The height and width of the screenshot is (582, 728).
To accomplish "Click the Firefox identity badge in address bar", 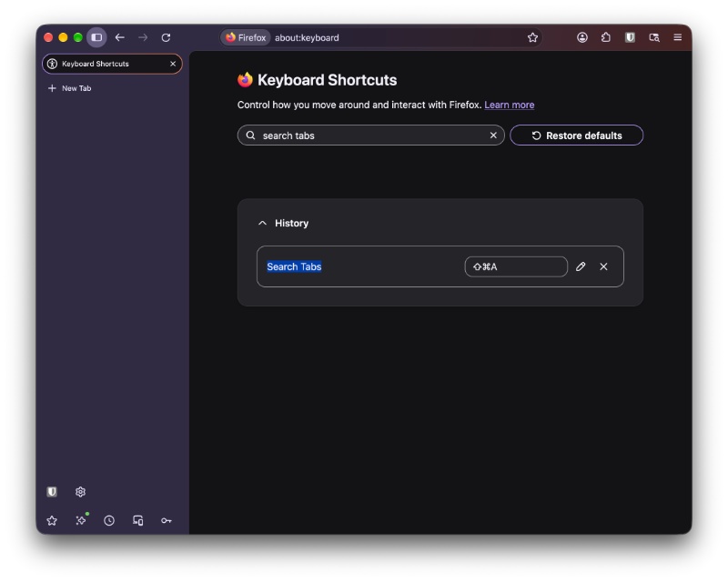I will coord(246,37).
